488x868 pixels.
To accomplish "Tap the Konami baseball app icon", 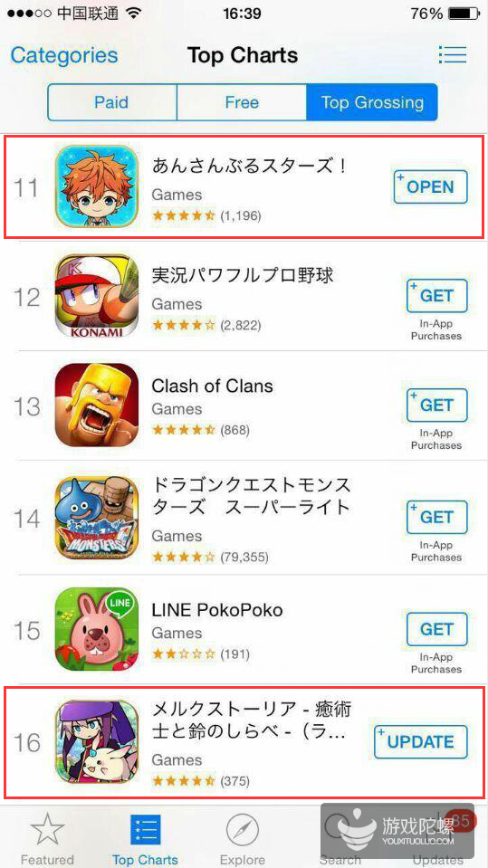I will pyautogui.click(x=97, y=296).
